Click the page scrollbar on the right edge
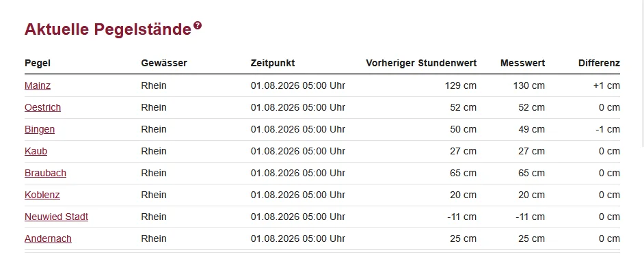 coord(643,73)
